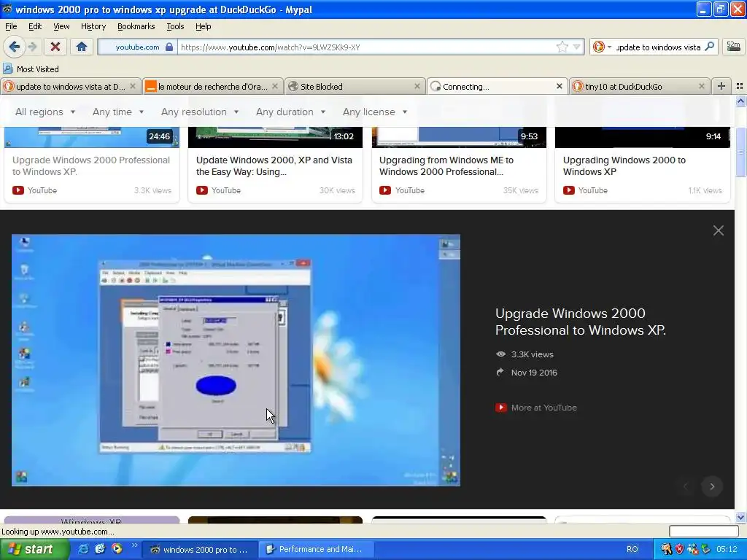Screen dimensions: 747x560
Task: Open the Most Visited bookmarks folder
Action: tap(31, 69)
